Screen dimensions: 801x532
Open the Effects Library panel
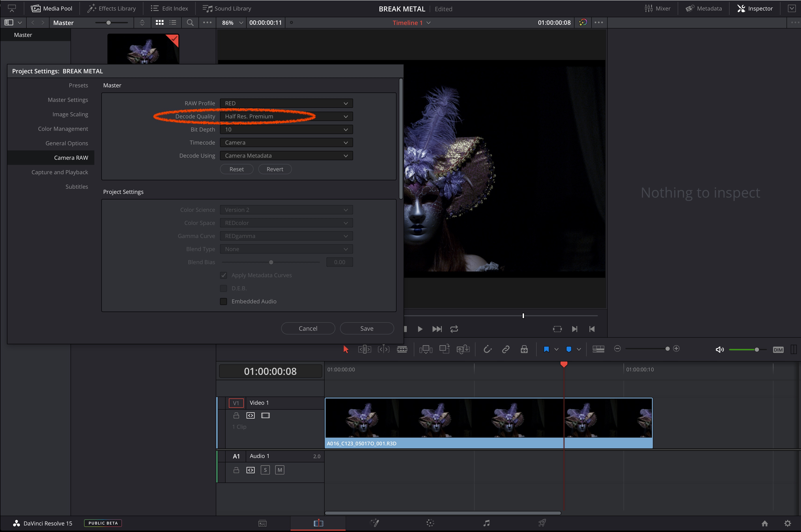[x=112, y=8]
